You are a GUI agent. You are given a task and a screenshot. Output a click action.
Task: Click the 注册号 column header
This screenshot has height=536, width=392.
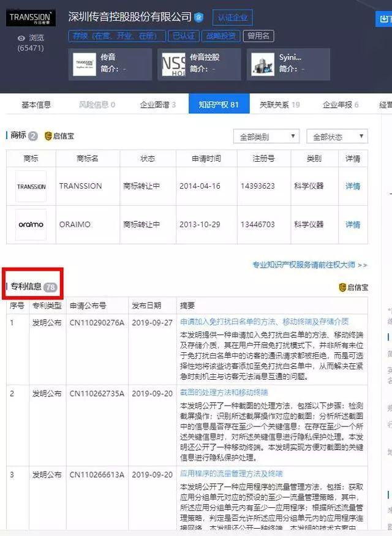[x=263, y=159]
